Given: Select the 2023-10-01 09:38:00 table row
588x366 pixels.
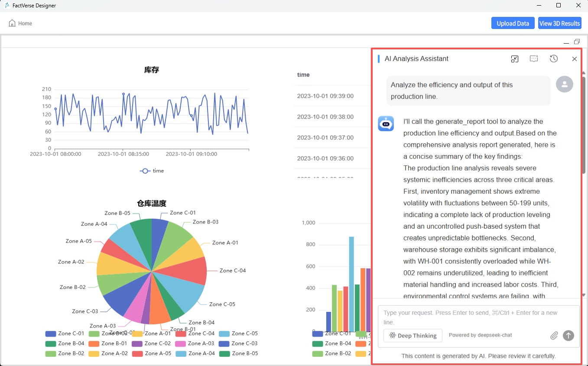Looking at the screenshot, I should point(325,117).
